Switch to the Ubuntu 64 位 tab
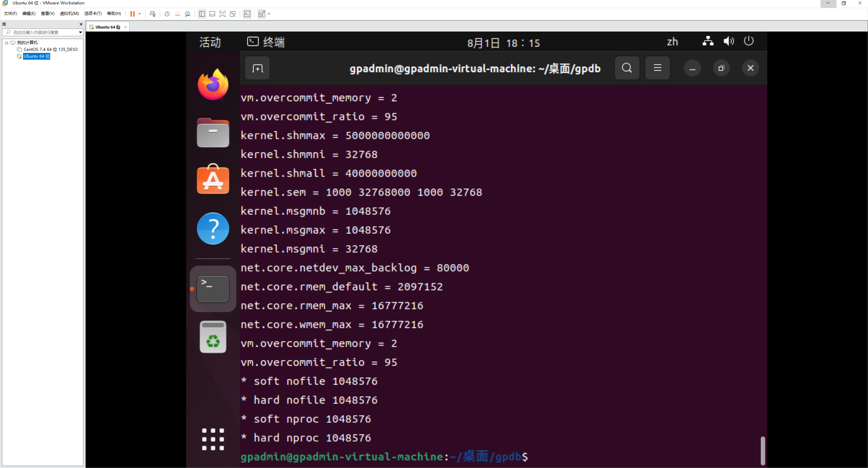The image size is (868, 468). tap(108, 27)
